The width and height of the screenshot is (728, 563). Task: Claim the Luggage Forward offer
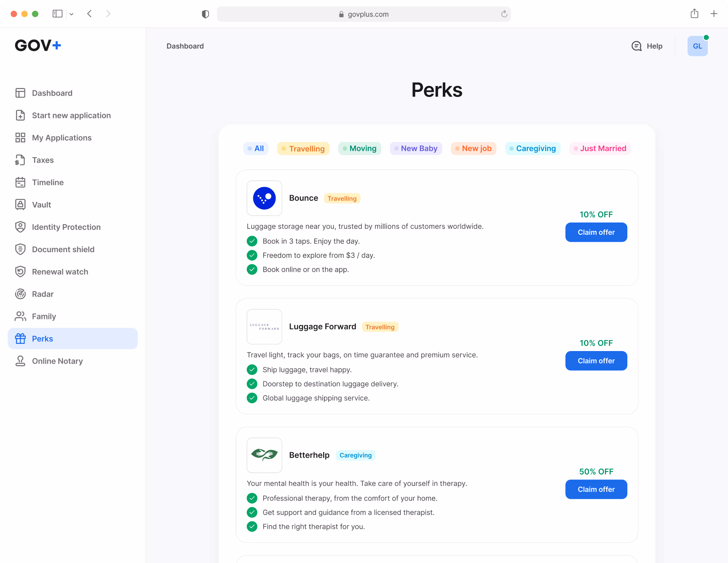tap(596, 361)
